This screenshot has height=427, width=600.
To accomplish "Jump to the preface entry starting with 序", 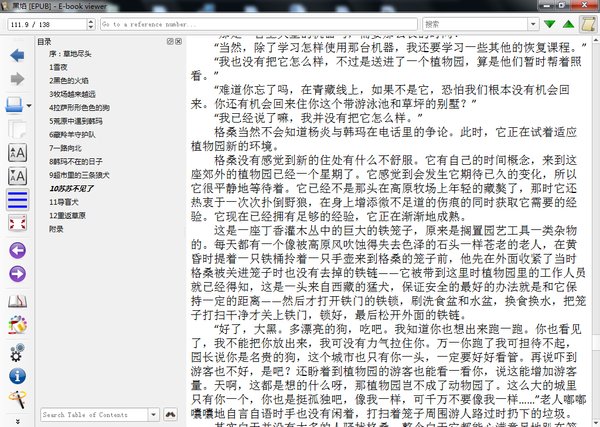I will (70, 54).
